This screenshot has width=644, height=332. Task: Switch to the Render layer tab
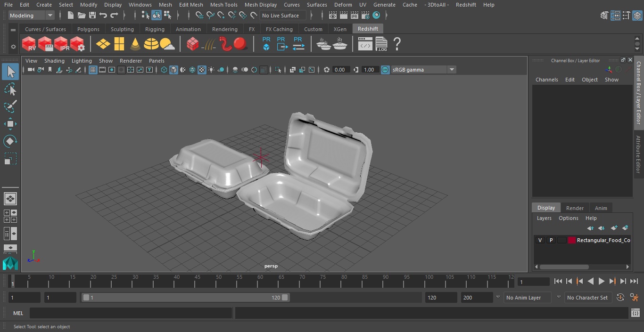[575, 208]
